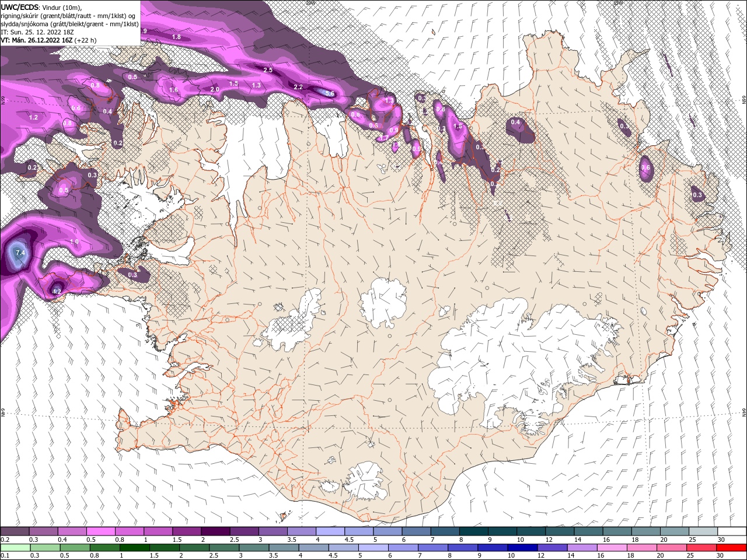Viewport: 747px width, 560px height.
Task: Pick the 1.5 purple swatch in the upper legend row
Action: click(187, 531)
